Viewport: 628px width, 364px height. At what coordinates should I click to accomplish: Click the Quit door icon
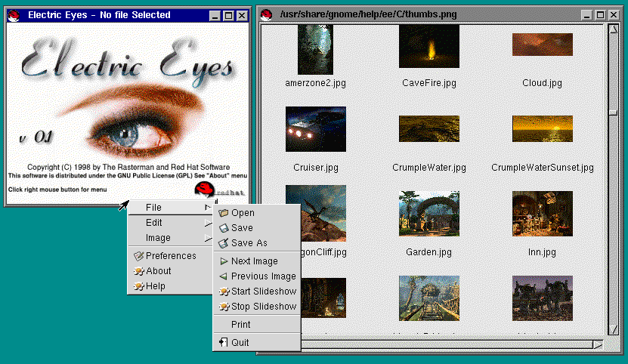pos(223,342)
